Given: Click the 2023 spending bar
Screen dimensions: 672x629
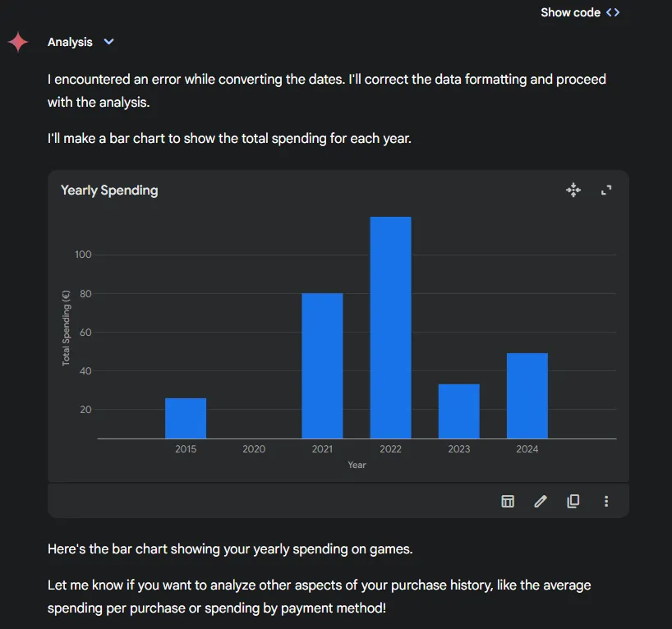Looking at the screenshot, I should point(459,411).
